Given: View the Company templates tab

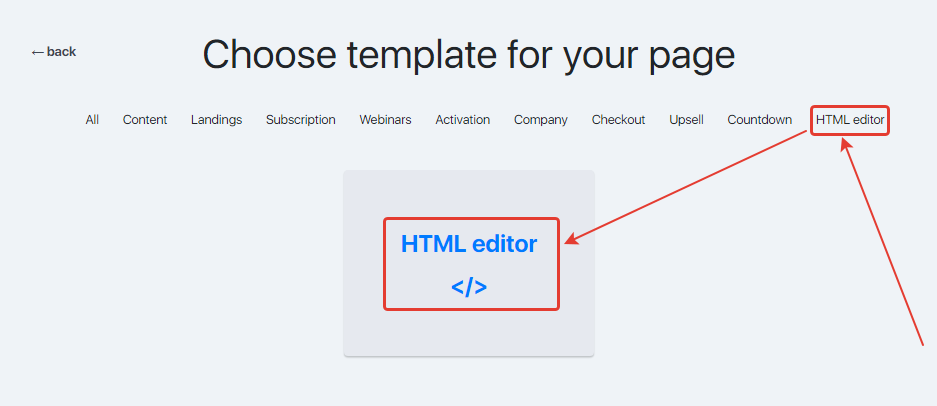Looking at the screenshot, I should pos(541,120).
